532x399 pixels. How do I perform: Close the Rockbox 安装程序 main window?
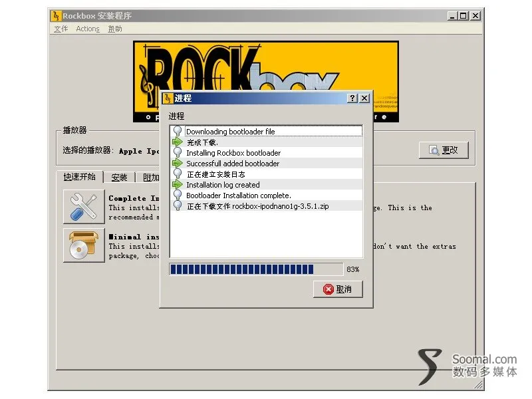click(x=475, y=15)
